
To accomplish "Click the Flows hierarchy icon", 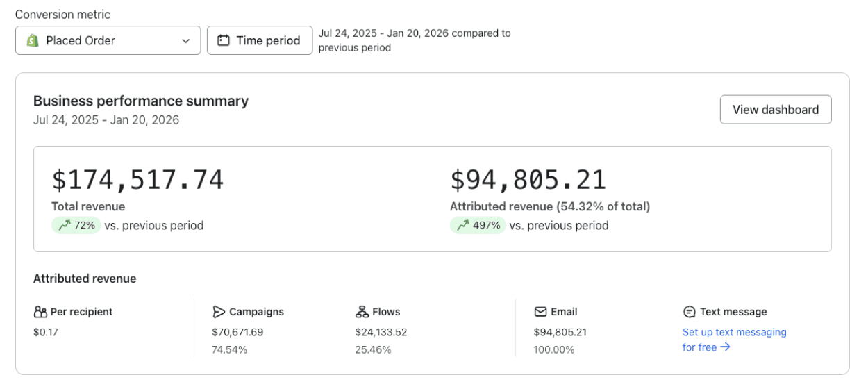I will pos(362,312).
